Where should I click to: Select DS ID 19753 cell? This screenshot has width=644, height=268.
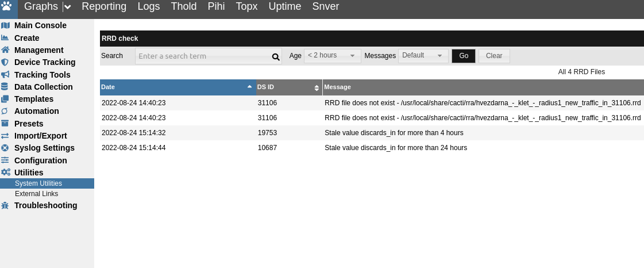[x=267, y=133]
